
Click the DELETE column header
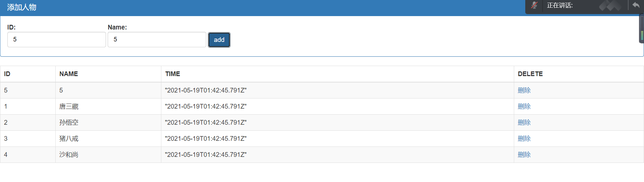[530, 74]
